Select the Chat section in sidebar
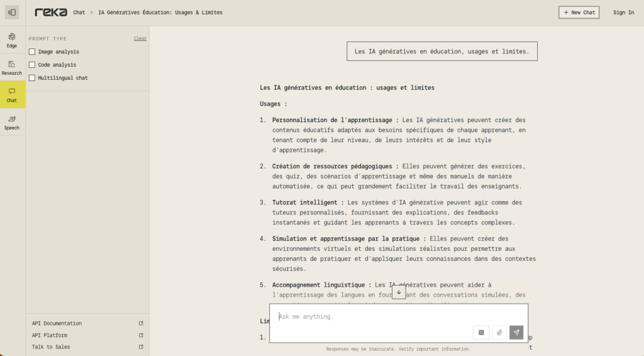 click(12, 95)
